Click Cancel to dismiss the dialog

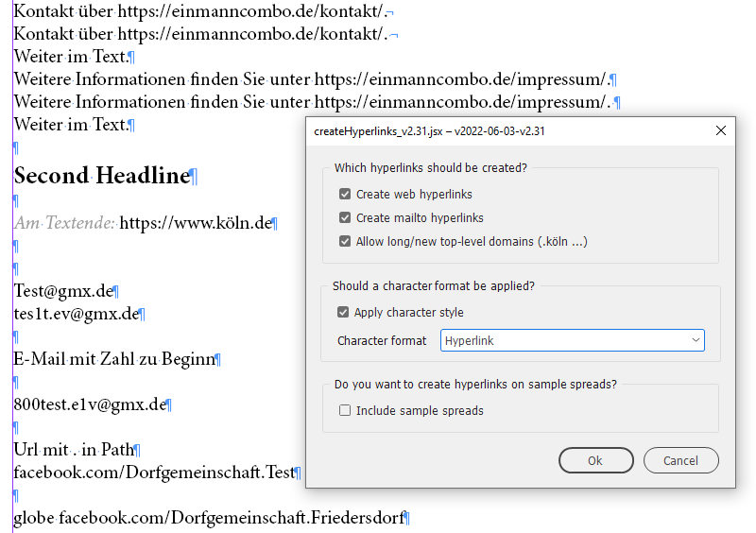(x=680, y=460)
